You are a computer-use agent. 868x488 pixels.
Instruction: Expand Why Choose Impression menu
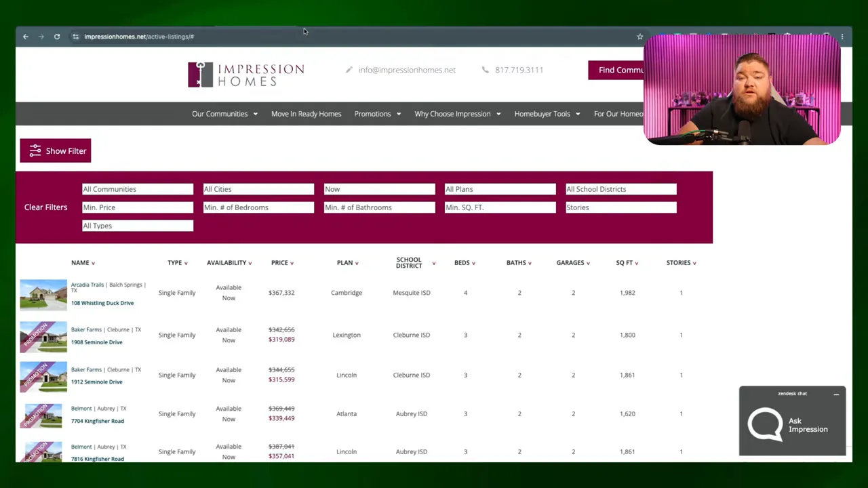coord(457,114)
